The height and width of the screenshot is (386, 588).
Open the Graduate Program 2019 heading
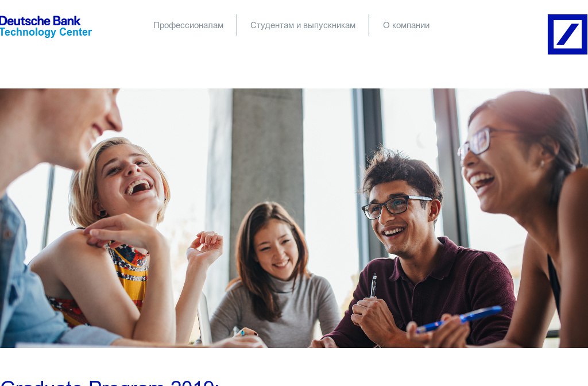pos(110,383)
